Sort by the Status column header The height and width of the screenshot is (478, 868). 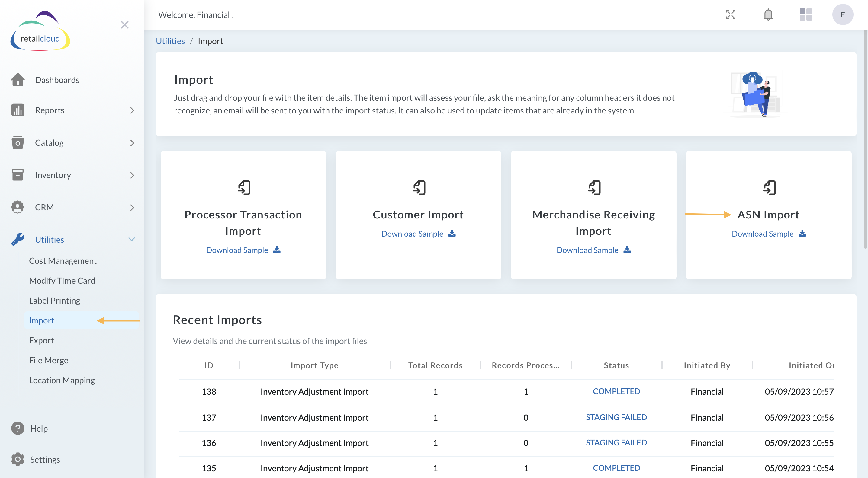click(616, 365)
